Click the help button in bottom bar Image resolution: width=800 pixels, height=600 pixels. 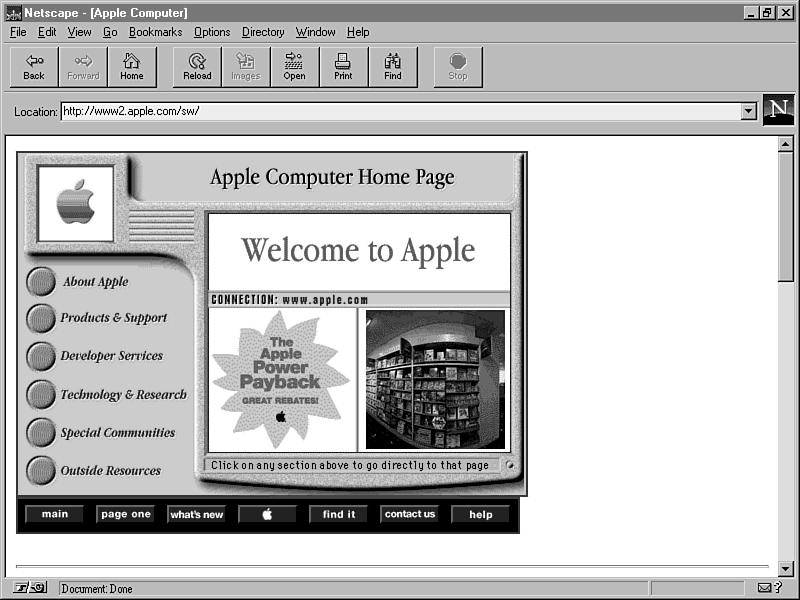tap(481, 514)
